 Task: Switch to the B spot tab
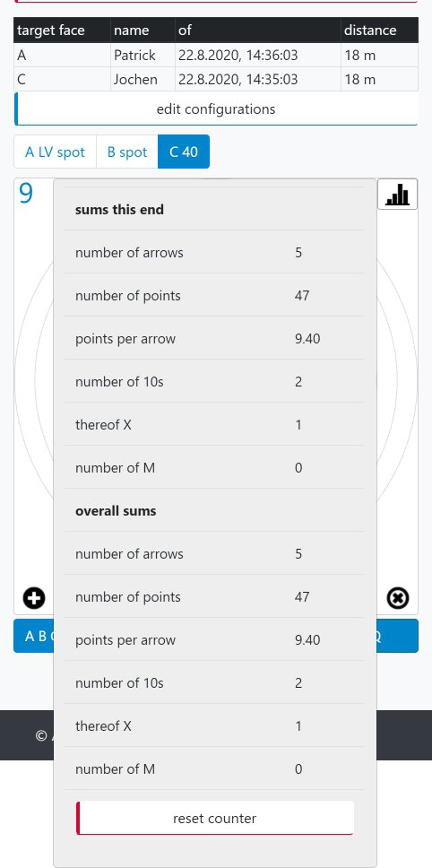coord(127,152)
